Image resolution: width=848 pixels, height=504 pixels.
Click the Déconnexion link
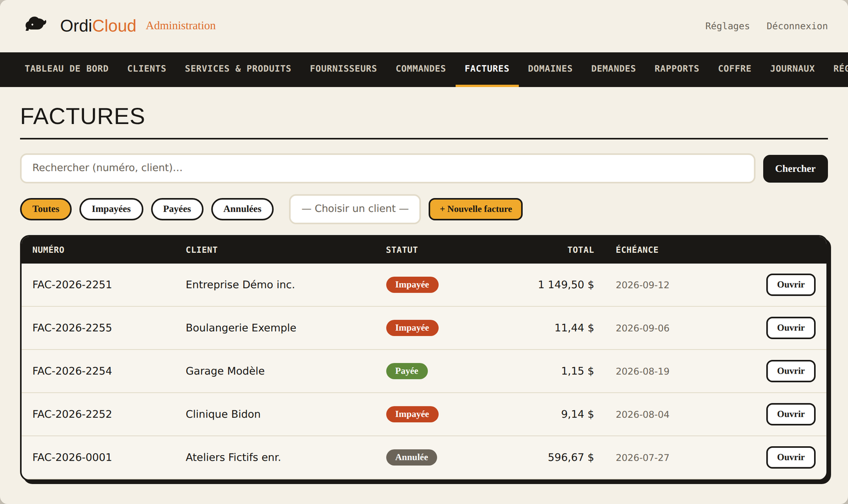point(797,26)
